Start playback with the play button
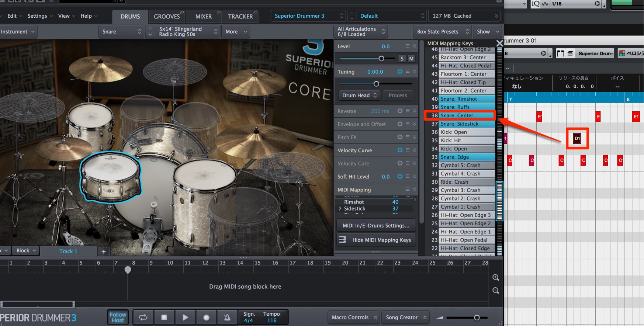Image resolution: width=644 pixels, height=326 pixels. point(185,317)
